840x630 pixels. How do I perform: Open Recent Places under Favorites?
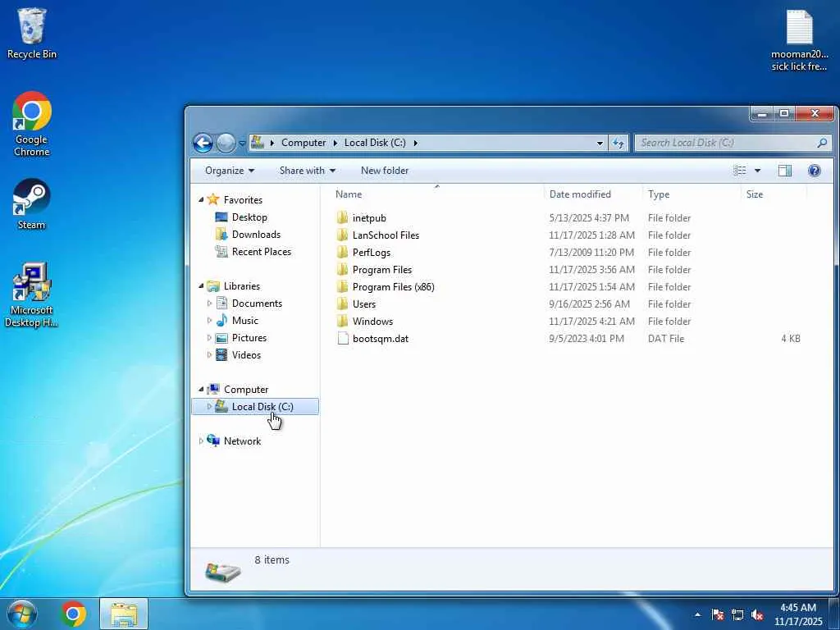pos(262,251)
